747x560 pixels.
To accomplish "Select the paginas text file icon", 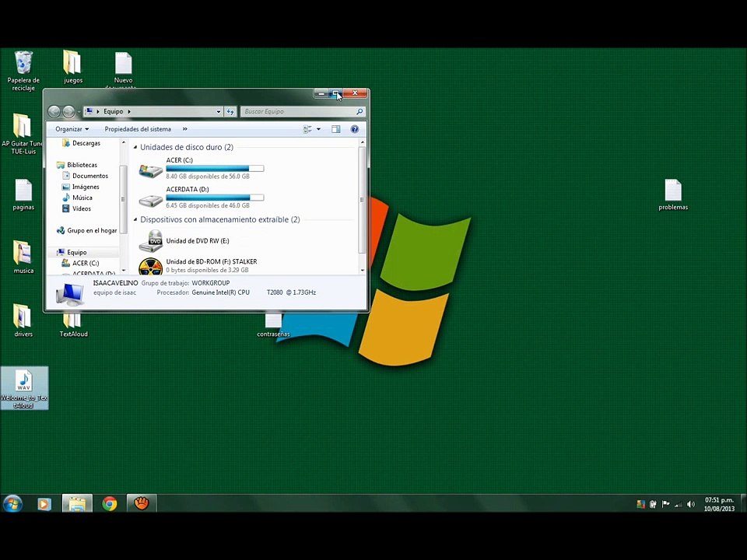I will tap(23, 194).
